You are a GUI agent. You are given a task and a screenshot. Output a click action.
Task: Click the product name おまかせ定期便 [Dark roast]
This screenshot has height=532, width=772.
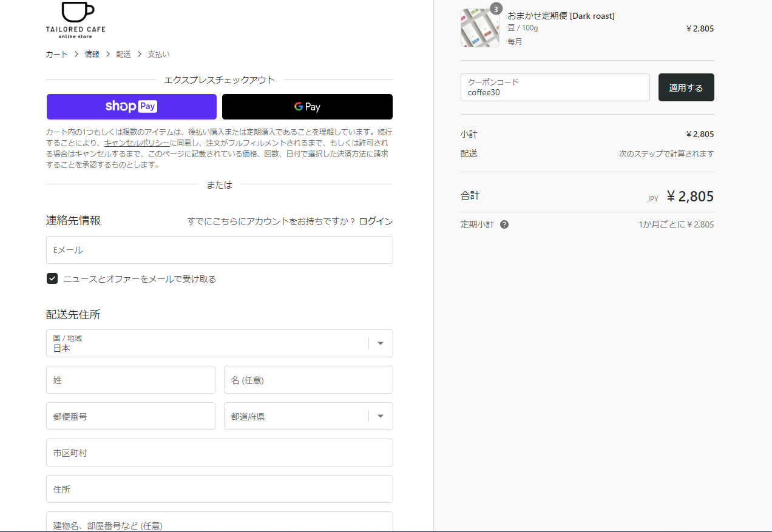pos(561,16)
